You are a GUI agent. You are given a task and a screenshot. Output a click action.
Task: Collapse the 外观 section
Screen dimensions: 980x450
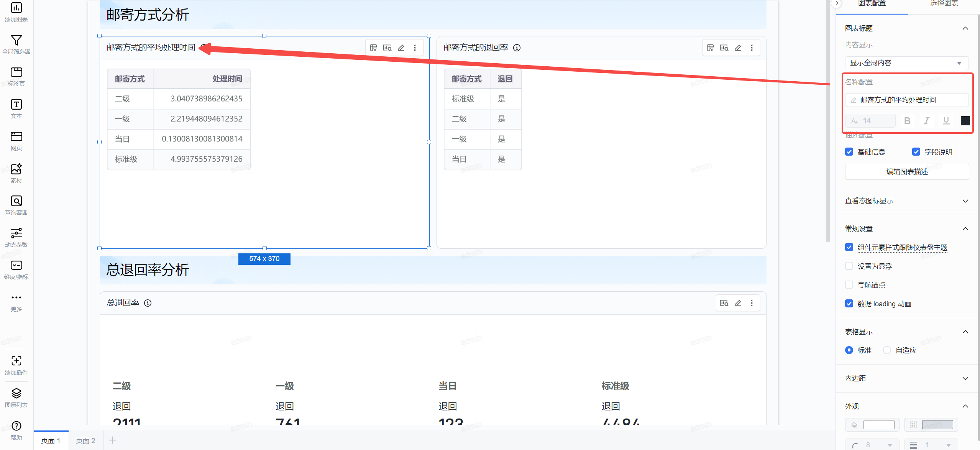(965, 406)
